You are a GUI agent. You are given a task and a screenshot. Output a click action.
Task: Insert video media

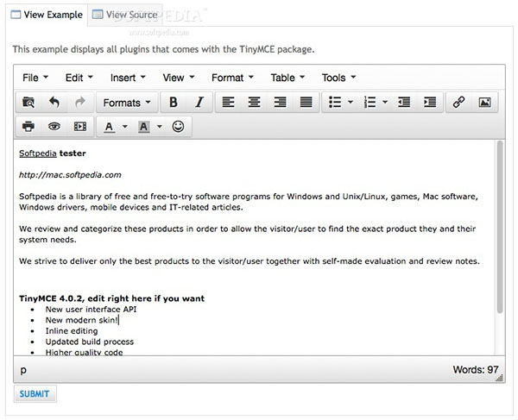[x=80, y=127]
